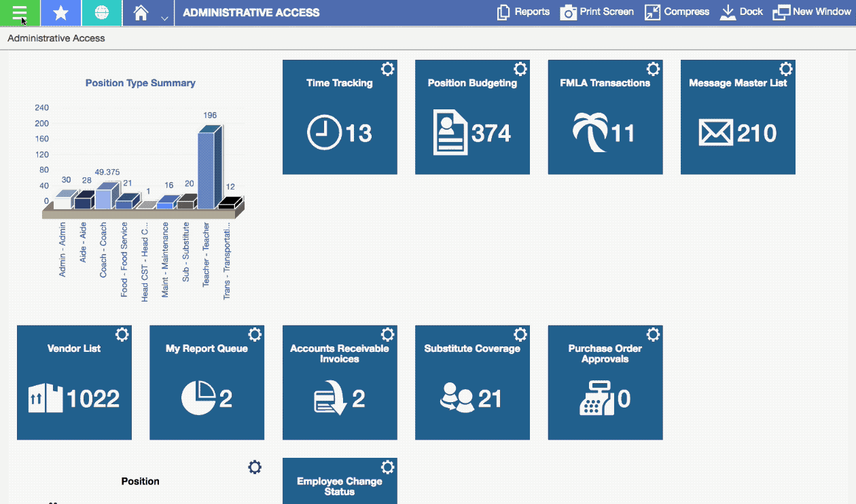
Task: Click Compress in the header
Action: point(677,12)
